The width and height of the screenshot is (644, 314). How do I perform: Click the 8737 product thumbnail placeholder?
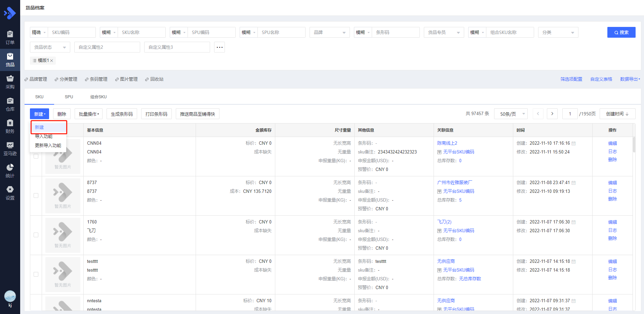point(63,196)
